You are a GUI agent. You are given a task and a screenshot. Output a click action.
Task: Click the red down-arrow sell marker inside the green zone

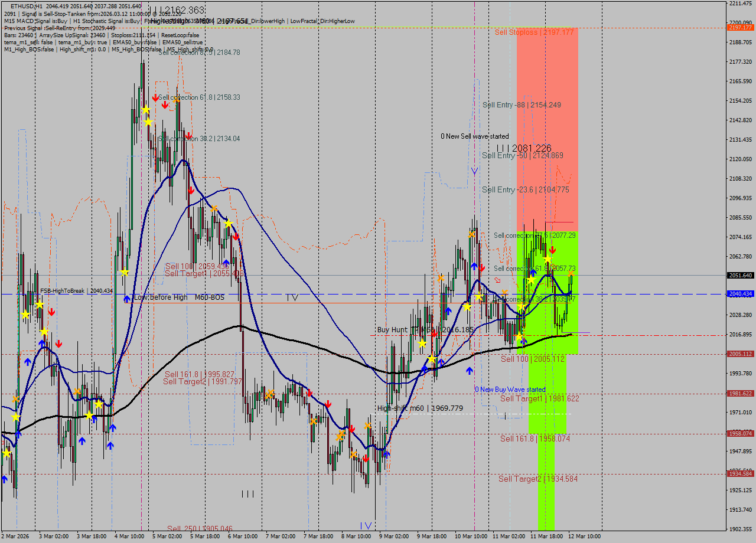pos(553,249)
